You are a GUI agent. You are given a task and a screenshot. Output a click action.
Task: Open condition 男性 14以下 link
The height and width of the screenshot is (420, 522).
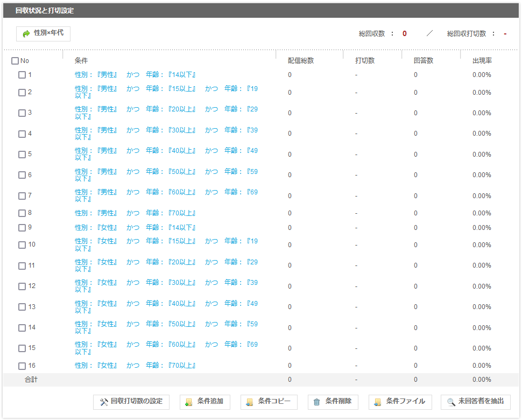click(x=135, y=75)
